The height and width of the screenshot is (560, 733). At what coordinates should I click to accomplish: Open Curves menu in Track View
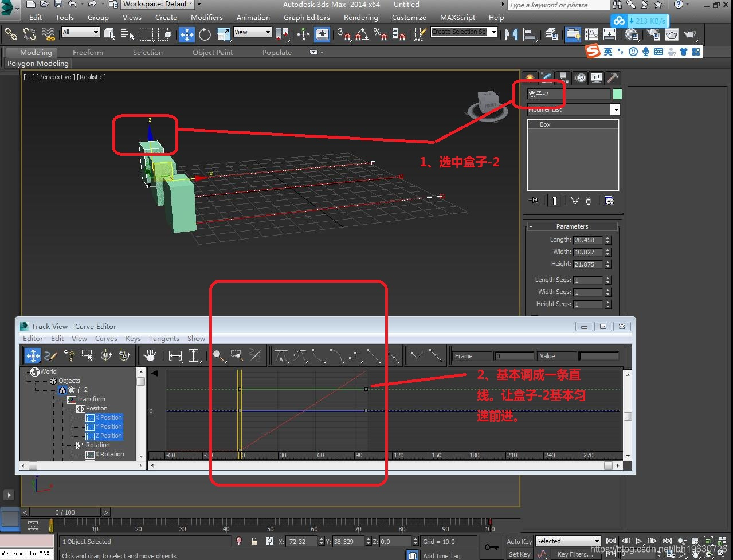click(106, 339)
